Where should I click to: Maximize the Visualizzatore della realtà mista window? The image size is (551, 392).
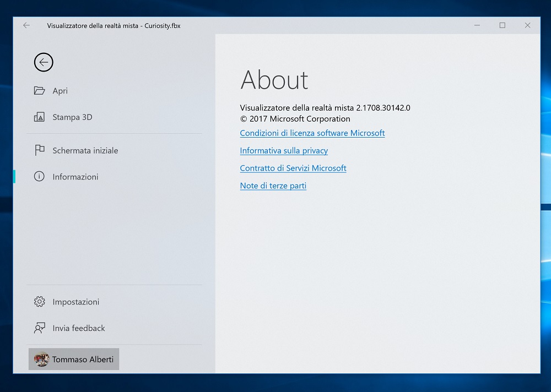pos(502,25)
